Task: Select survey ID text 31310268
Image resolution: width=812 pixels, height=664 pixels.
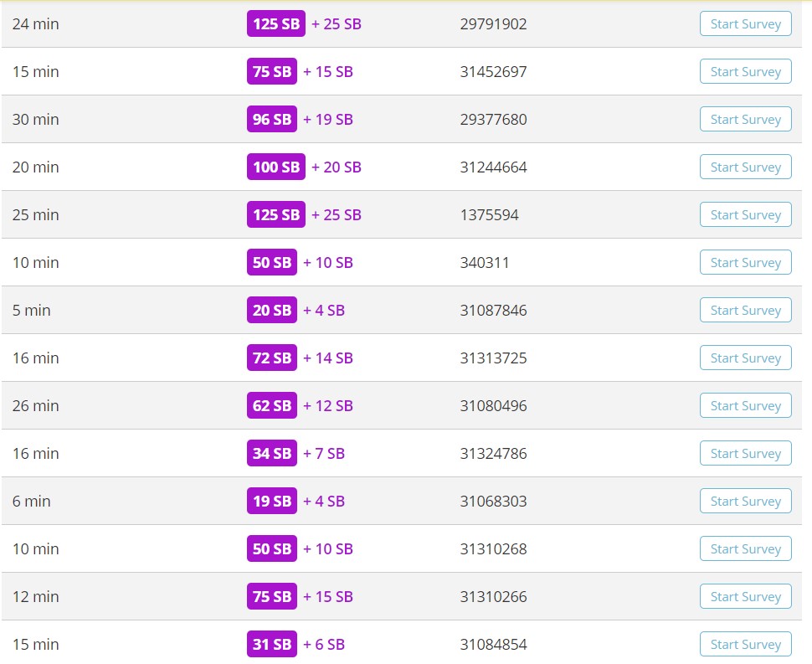Action: click(x=494, y=548)
